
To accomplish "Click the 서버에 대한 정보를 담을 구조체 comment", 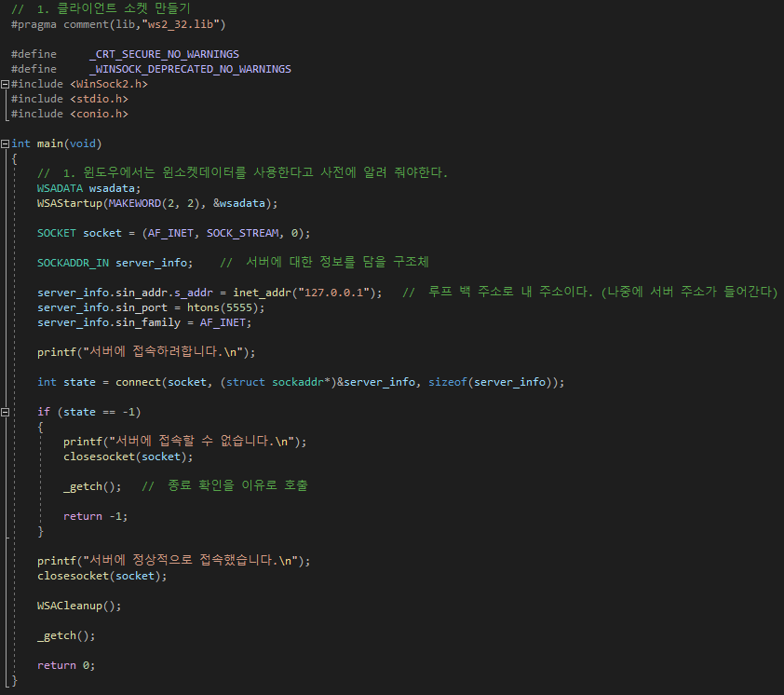I will (325, 262).
